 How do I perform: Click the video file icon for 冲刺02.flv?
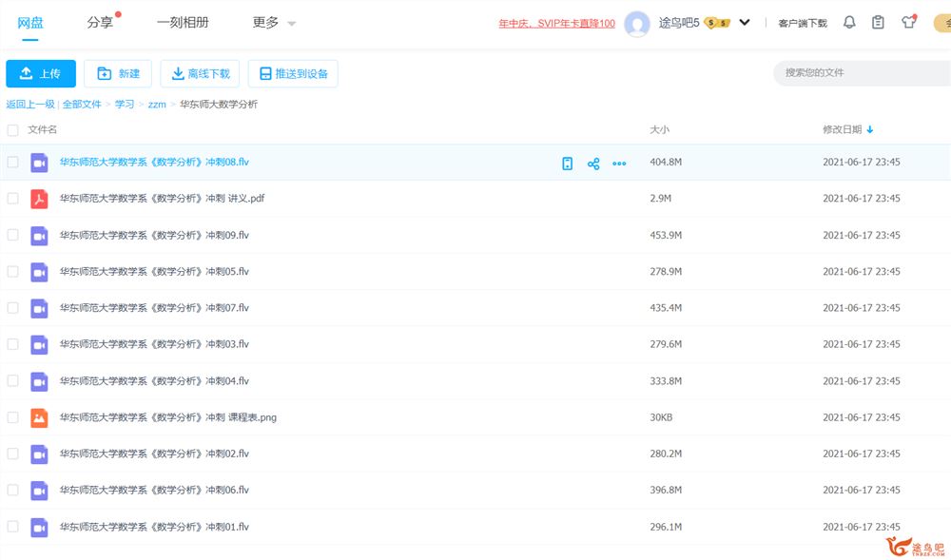[39, 454]
